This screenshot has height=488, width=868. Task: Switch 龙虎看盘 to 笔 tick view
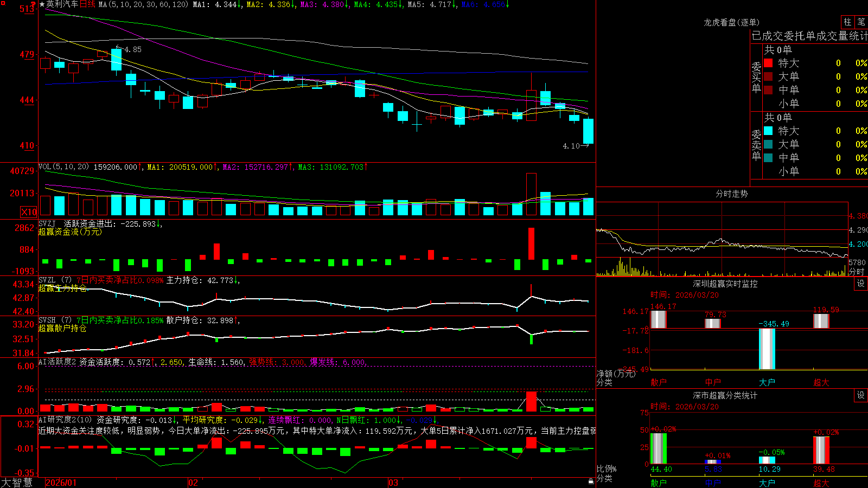861,22
